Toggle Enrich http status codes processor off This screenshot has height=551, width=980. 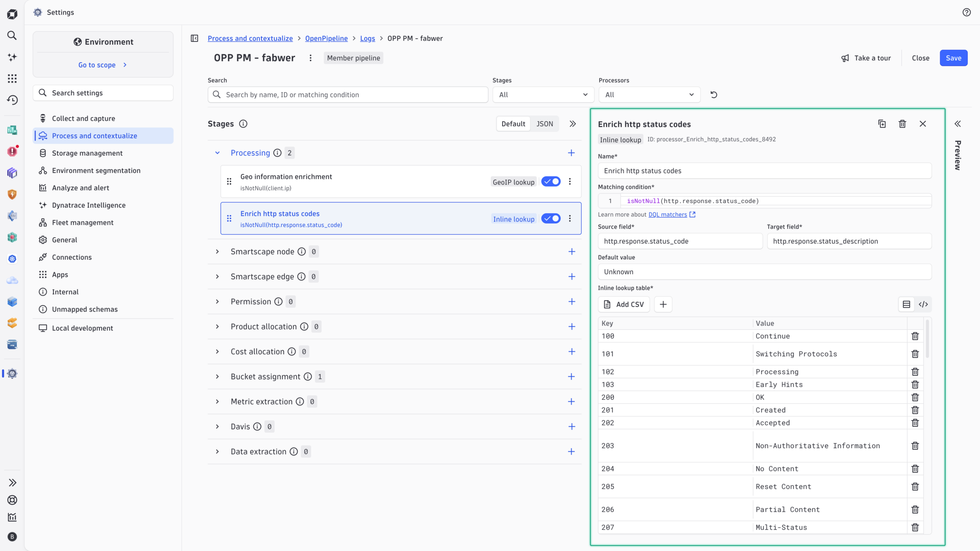pos(551,218)
